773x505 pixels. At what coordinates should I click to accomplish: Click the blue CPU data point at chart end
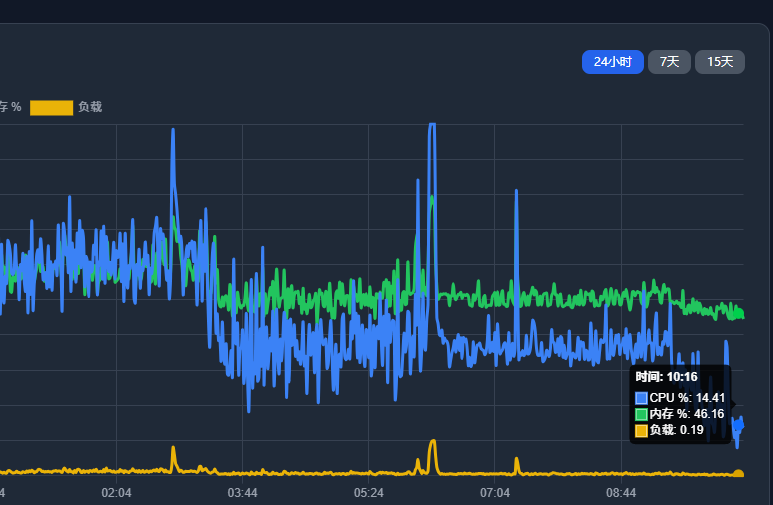click(x=738, y=425)
